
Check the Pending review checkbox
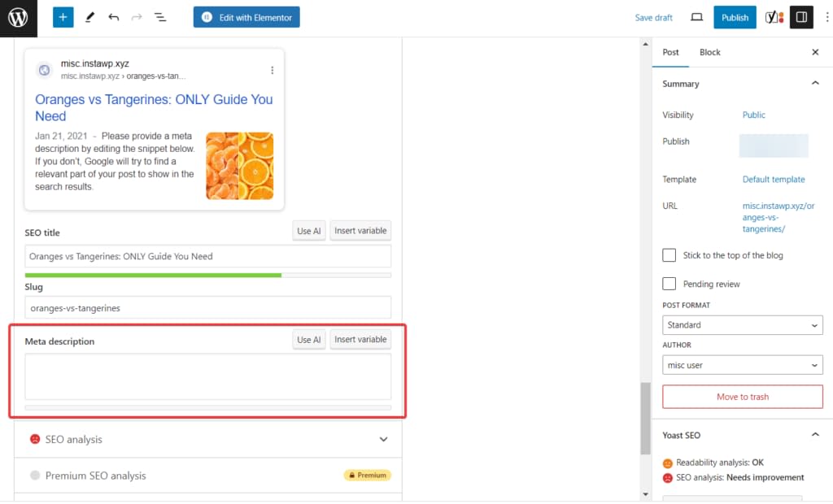pos(669,284)
